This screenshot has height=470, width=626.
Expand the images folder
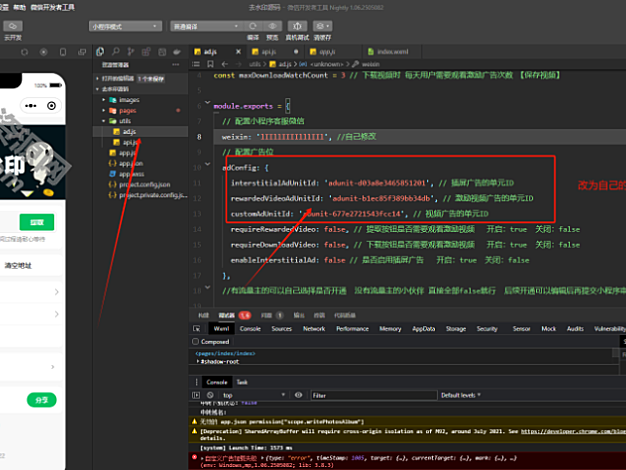coord(129,100)
